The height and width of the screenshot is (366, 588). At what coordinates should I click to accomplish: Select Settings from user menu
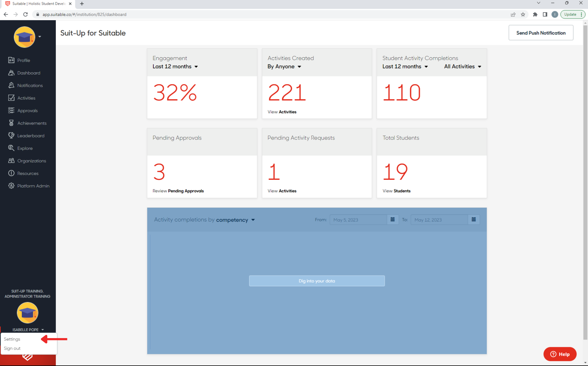(12, 339)
